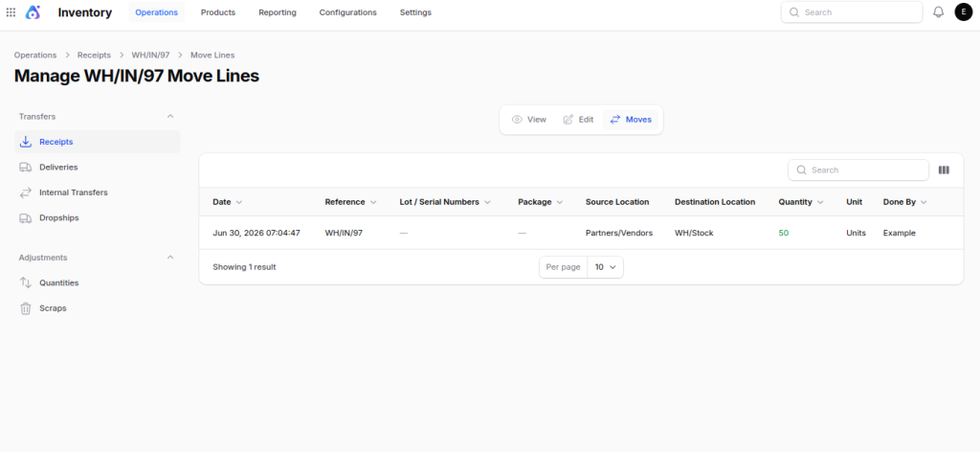Screen dimensions: 980x452
Task: Collapse the Adjustments section
Action: 170,258
